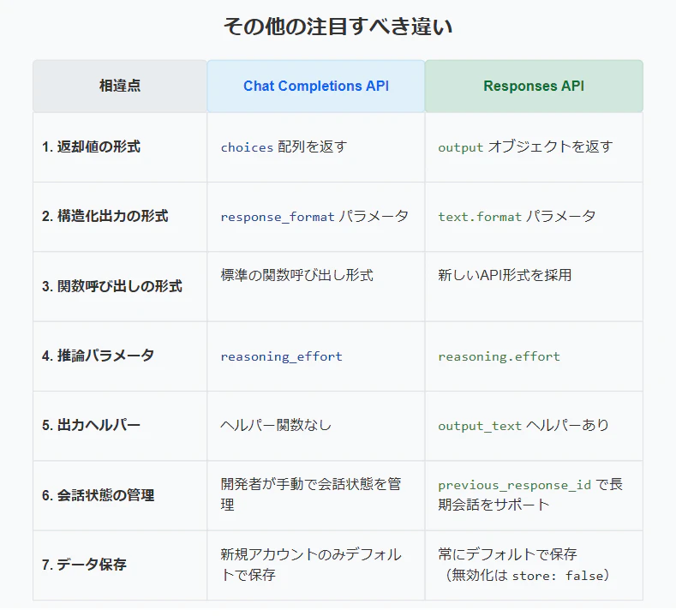
Task: Select row label 1. 返却値の形式
Action: point(92,147)
